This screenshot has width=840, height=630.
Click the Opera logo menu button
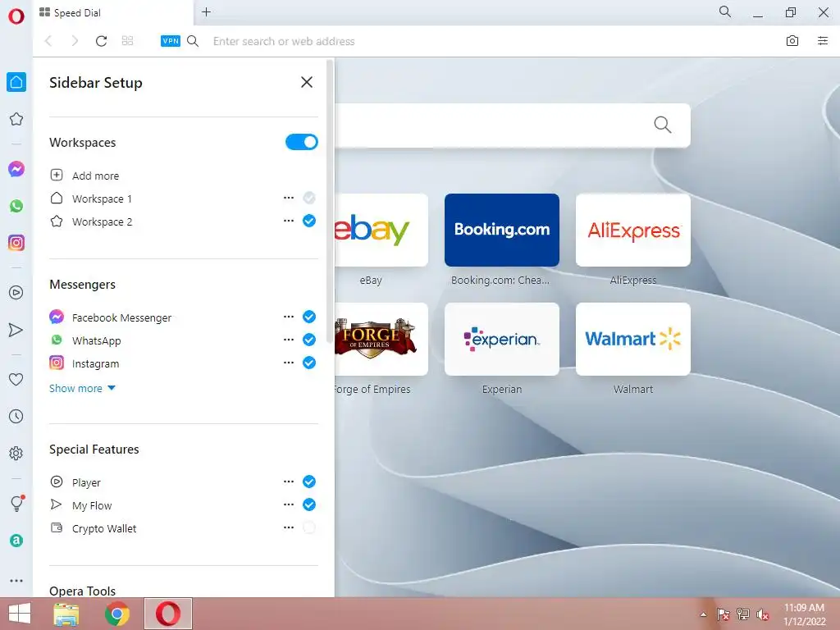click(x=16, y=16)
